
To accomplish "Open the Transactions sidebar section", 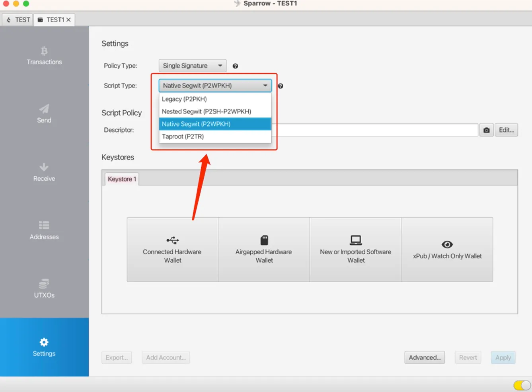I will point(44,56).
